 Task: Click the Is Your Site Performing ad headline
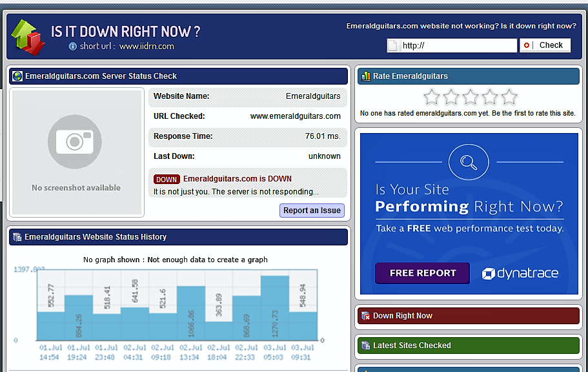pos(469,198)
